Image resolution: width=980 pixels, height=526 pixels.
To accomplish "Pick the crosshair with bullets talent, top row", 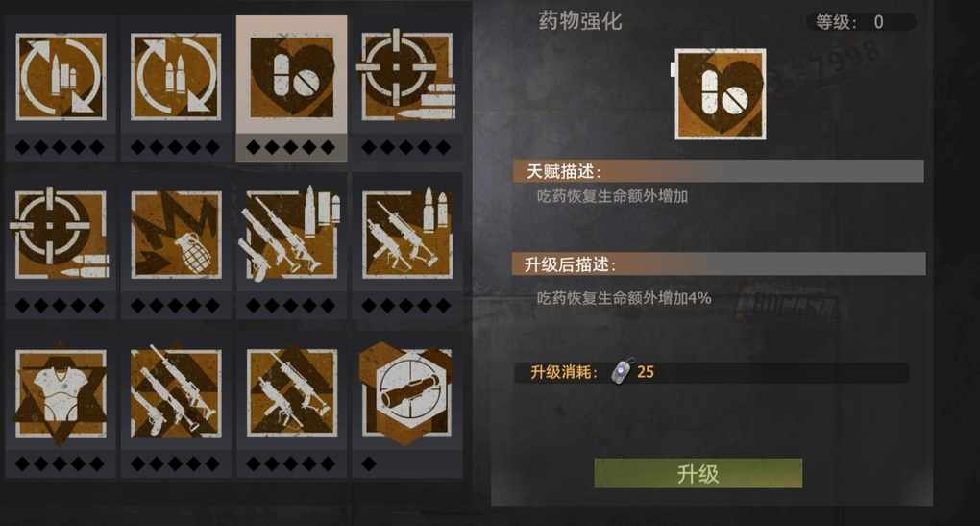I will coord(406,76).
